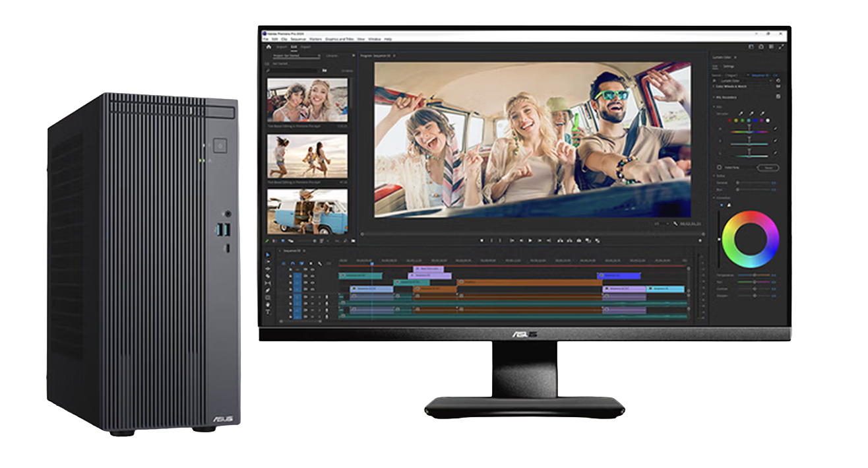Collapse the HSL Secondary section

714,97
